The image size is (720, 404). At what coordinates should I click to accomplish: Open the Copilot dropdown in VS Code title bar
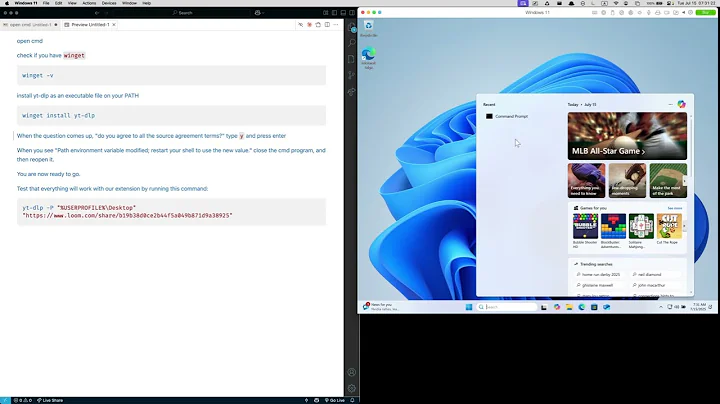[x=259, y=13]
